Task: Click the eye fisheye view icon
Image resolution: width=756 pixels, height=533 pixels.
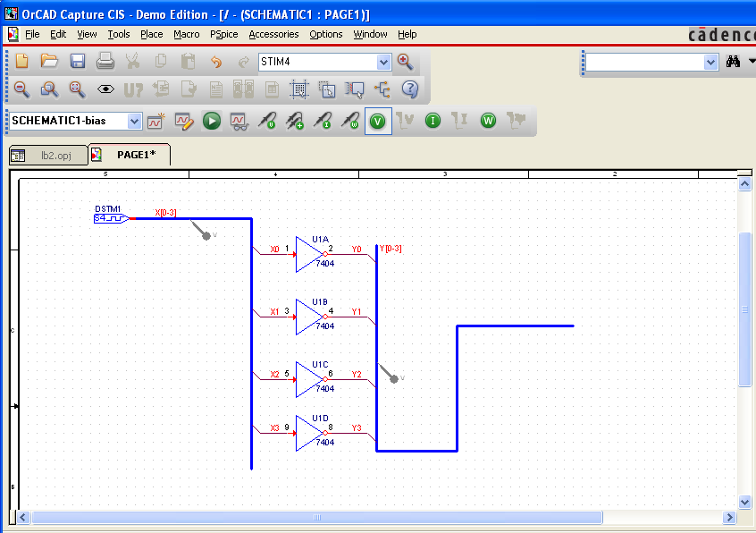Action: [x=105, y=89]
